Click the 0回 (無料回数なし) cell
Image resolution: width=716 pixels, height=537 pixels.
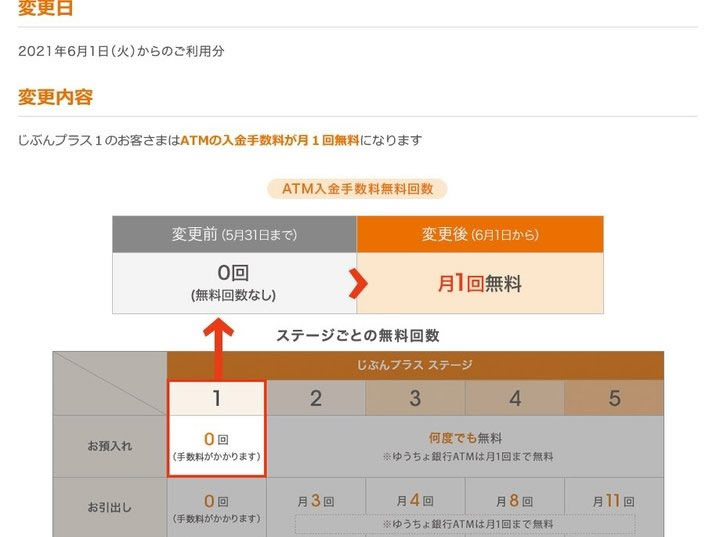coord(234,283)
